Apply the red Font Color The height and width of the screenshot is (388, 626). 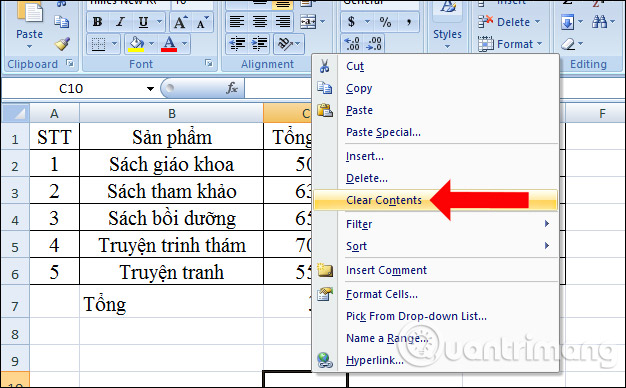point(169,44)
